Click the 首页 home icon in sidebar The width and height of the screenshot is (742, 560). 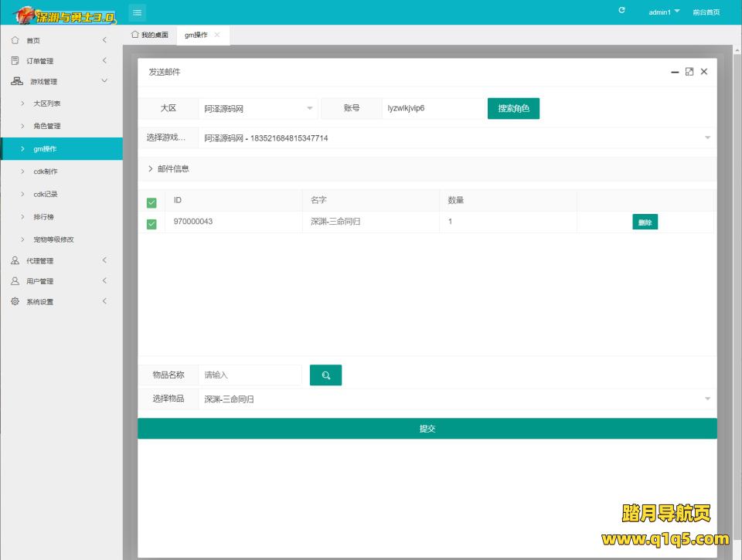coord(15,40)
